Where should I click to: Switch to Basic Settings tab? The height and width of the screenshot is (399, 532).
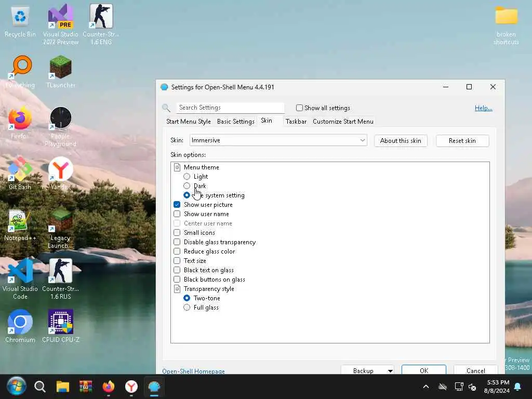coord(236,122)
